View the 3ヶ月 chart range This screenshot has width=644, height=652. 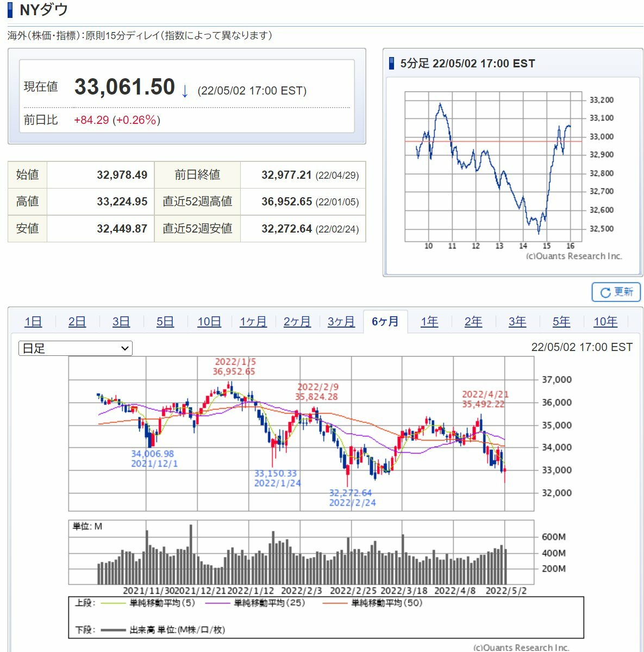click(341, 322)
